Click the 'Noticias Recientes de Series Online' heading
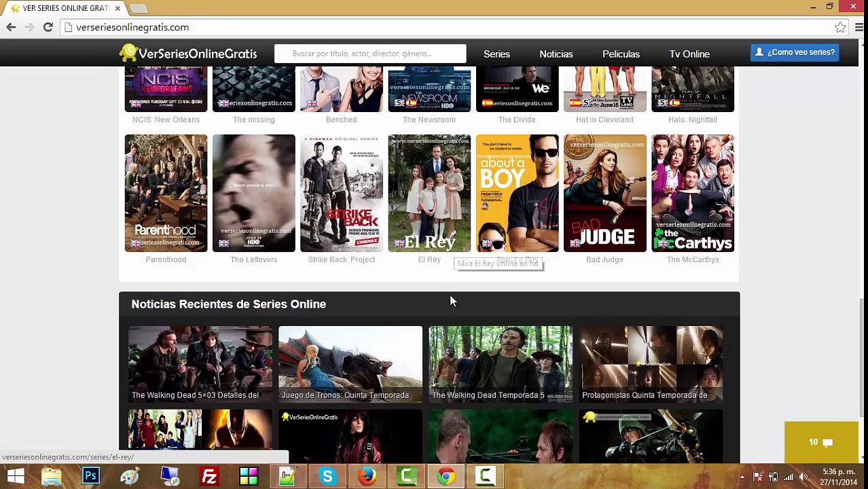This screenshot has height=489, width=868. 228,304
